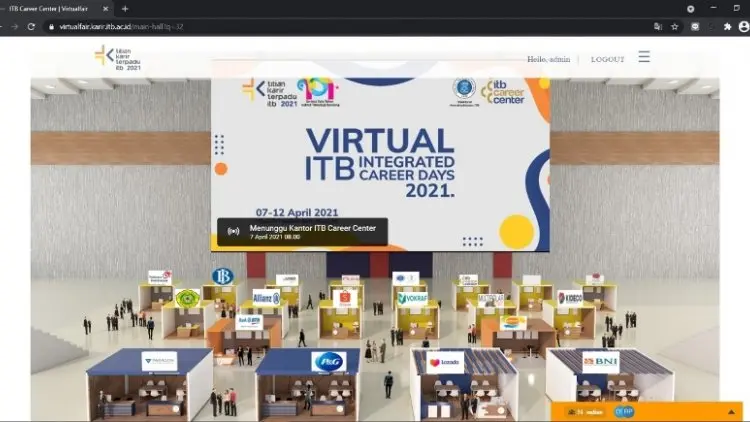Click the 07-12 April 2021 date text
This screenshot has height=422, width=750.
pyautogui.click(x=297, y=212)
